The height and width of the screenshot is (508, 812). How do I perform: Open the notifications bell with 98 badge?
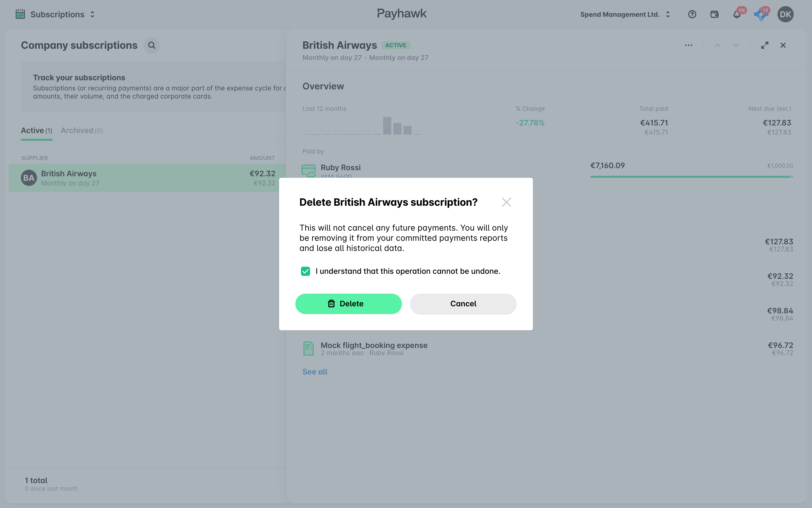click(x=737, y=14)
